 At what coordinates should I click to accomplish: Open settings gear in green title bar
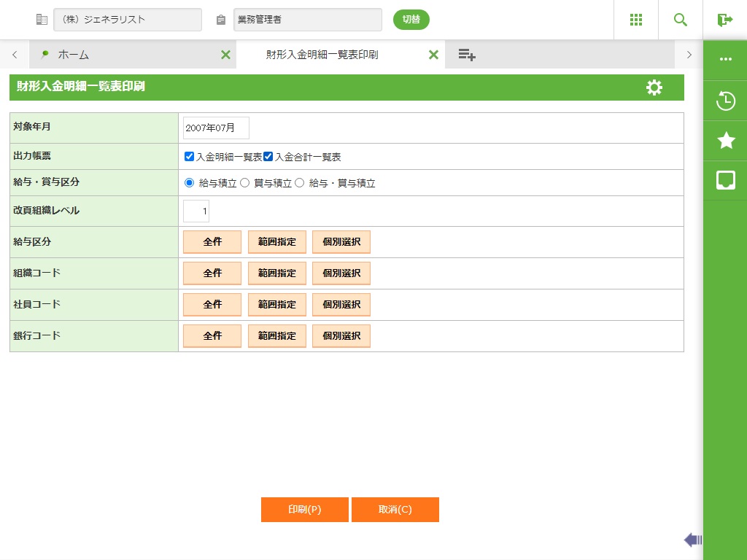(654, 87)
